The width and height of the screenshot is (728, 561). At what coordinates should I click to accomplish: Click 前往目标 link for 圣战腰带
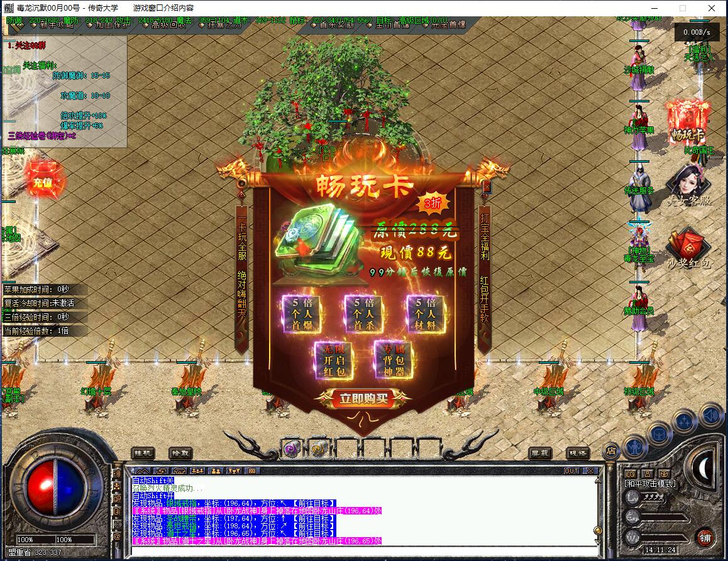(x=314, y=518)
